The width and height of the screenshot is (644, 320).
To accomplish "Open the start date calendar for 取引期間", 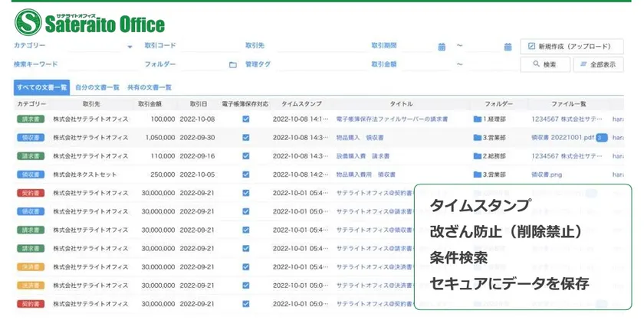I will tap(442, 47).
